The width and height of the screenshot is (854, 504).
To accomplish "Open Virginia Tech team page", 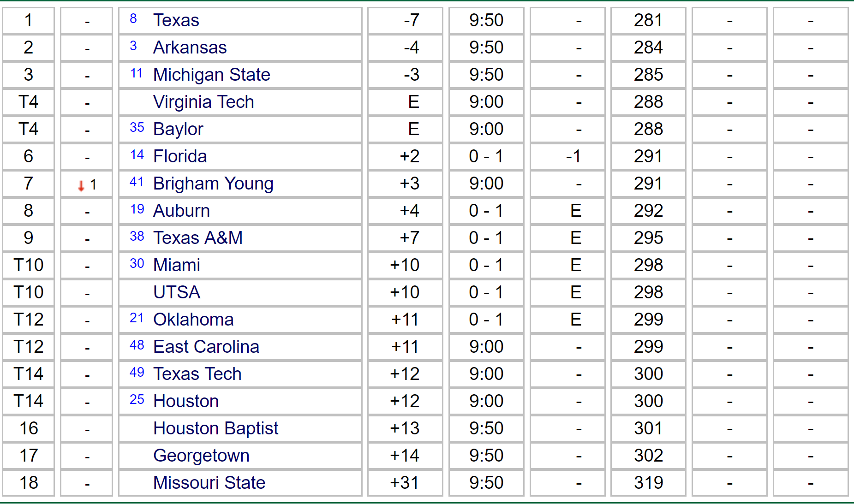I will click(203, 102).
